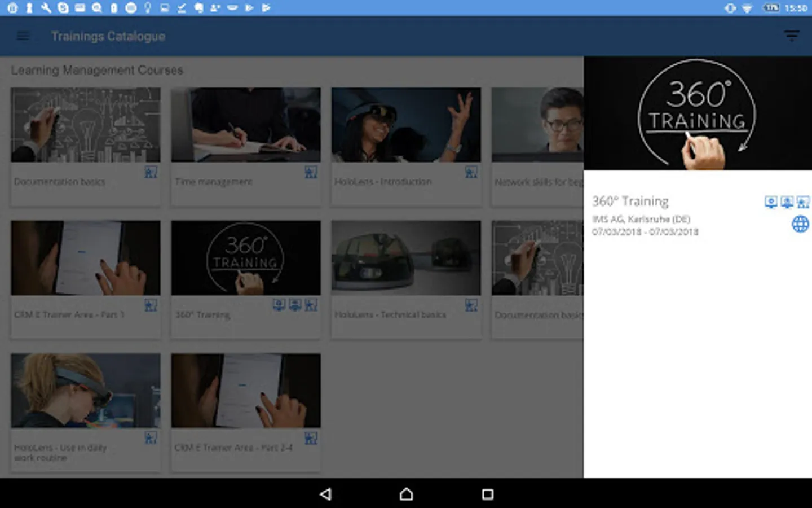The image size is (812, 508).
Task: Open the hamburger navigation menu
Action: (23, 37)
